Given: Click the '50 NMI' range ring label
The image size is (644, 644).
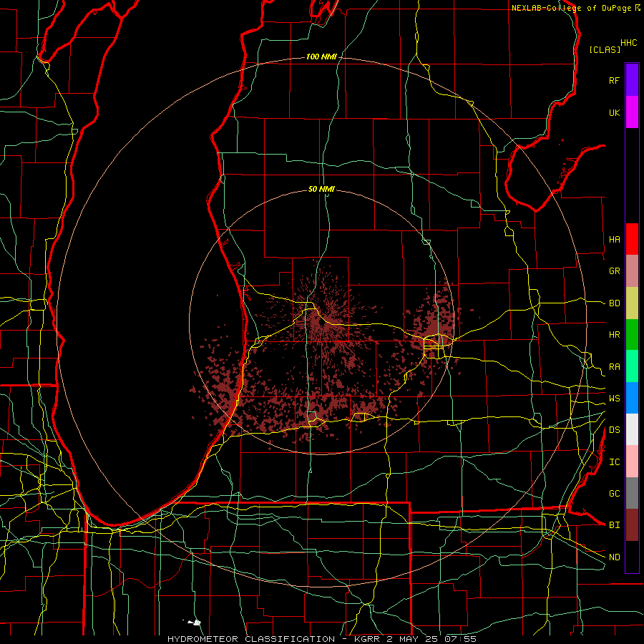Looking at the screenshot, I should [321, 189].
